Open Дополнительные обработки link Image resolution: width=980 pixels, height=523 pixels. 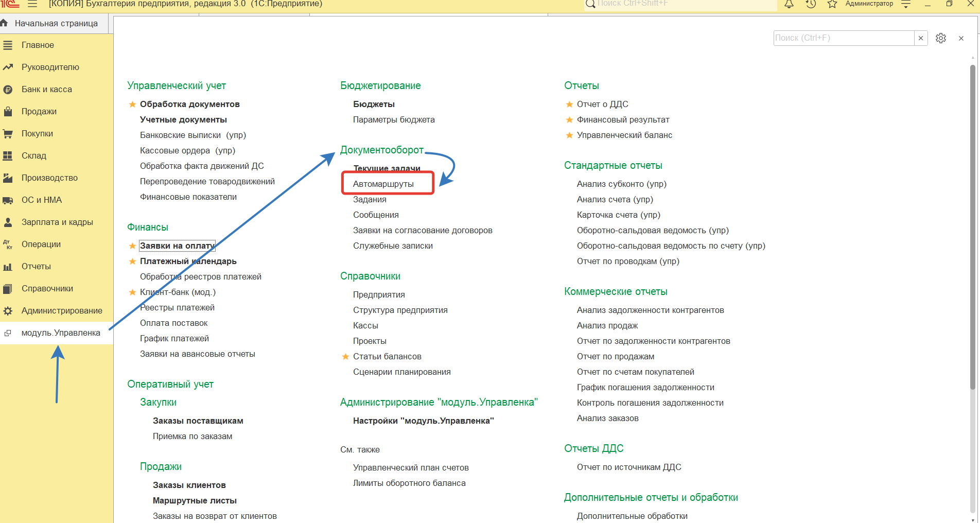[632, 516]
